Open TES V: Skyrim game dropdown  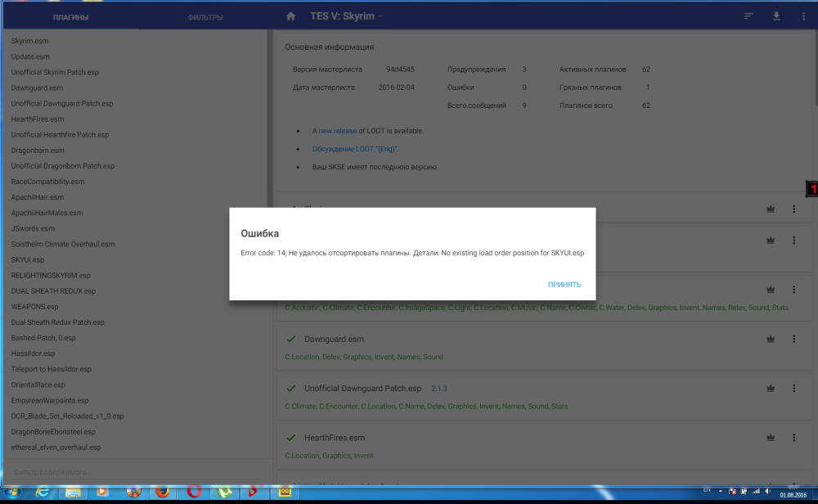[346, 16]
